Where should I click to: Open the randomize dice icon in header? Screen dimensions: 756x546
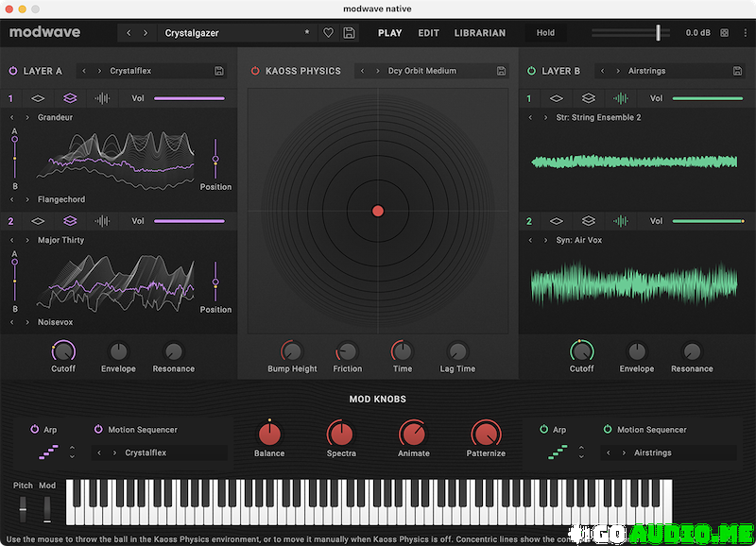point(724,33)
